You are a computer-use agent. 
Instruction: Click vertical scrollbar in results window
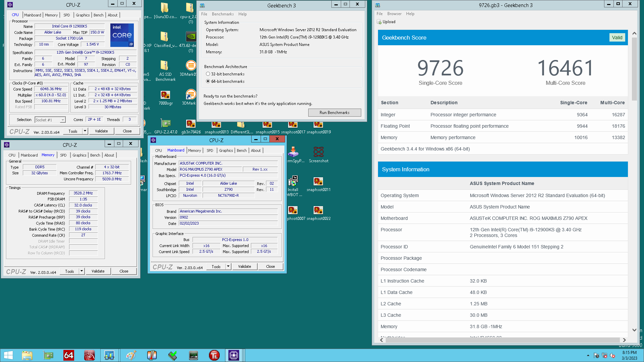pos(634,69)
